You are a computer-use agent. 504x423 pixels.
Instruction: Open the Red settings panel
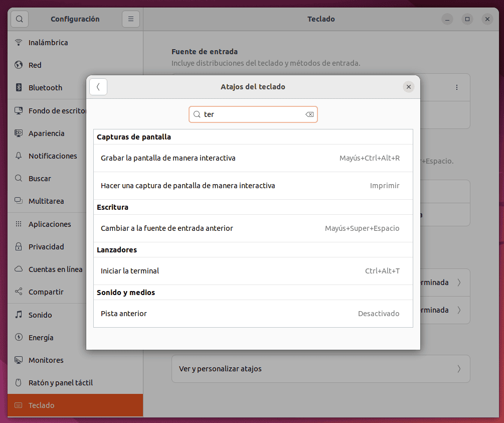(x=35, y=65)
